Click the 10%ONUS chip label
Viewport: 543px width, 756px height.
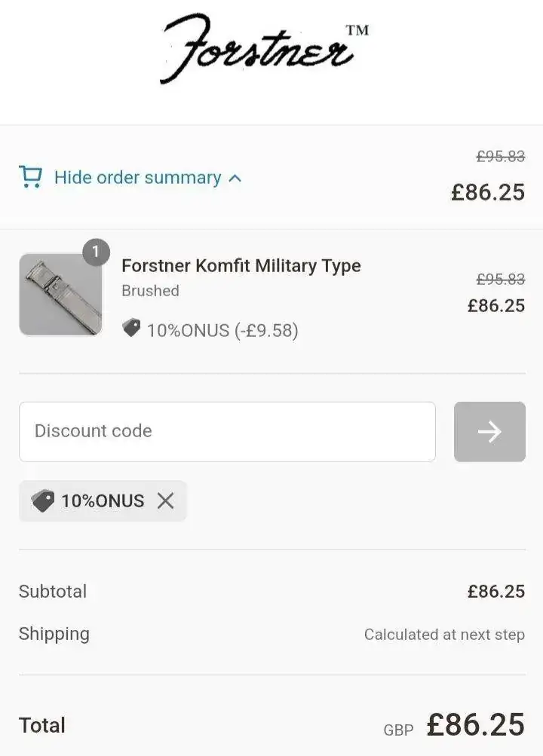pos(103,500)
